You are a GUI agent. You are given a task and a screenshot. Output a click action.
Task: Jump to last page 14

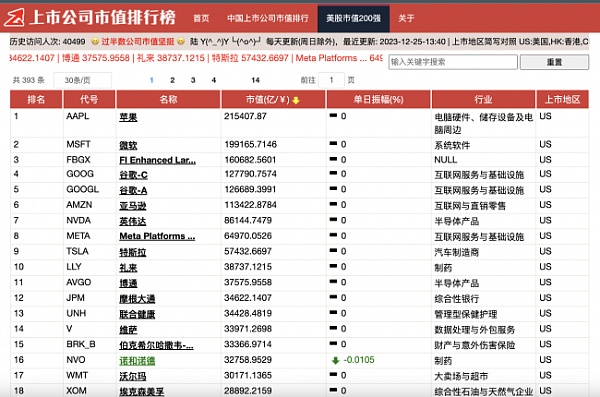[256, 80]
